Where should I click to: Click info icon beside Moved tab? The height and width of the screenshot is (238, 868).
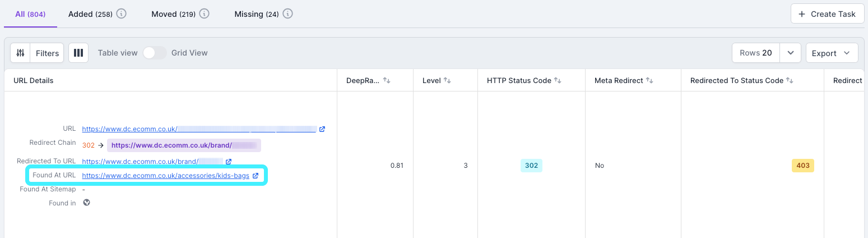[x=204, y=14]
